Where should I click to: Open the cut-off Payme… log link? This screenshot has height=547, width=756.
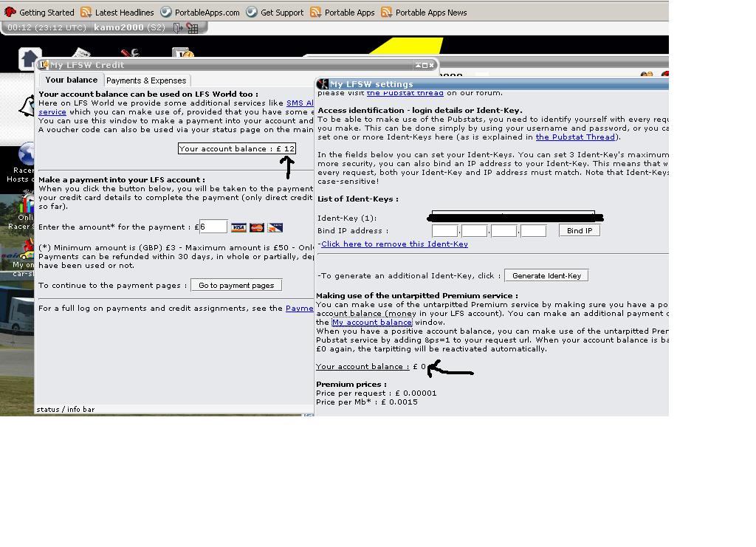coord(300,309)
